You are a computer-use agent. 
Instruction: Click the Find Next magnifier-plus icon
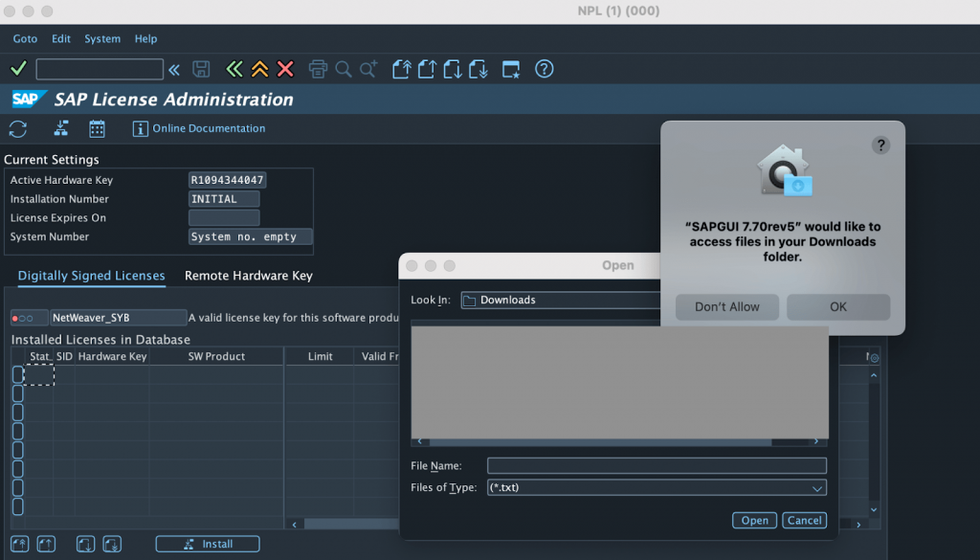(x=368, y=69)
